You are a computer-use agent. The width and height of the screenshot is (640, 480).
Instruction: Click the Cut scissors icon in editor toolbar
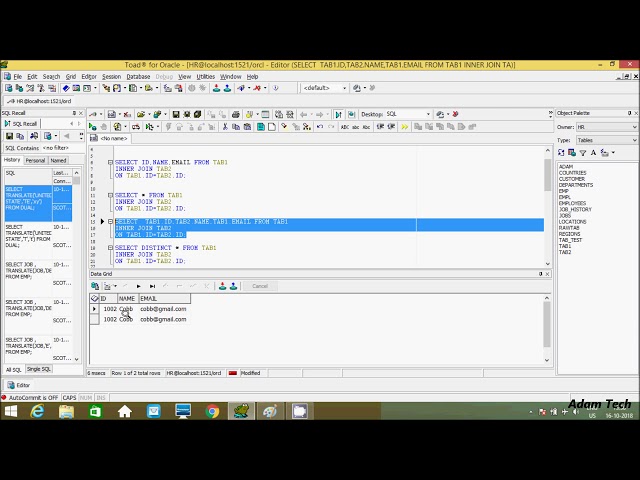[225, 127]
